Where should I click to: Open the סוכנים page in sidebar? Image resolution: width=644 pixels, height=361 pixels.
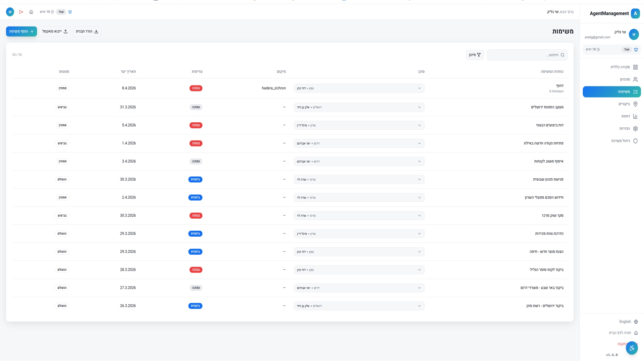point(625,79)
